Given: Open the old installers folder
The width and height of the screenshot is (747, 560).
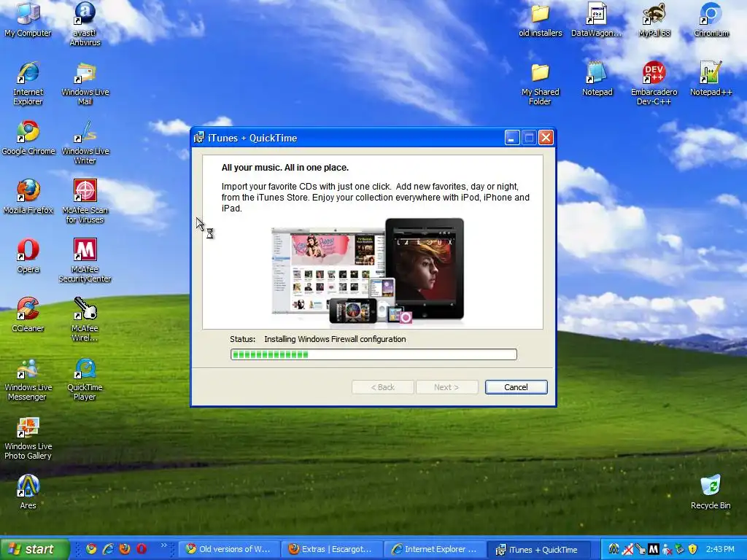Looking at the screenshot, I should [x=541, y=19].
